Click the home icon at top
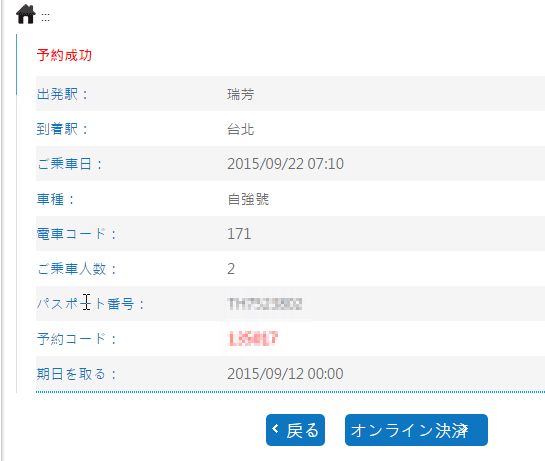The width and height of the screenshot is (545, 461). pos(26,14)
